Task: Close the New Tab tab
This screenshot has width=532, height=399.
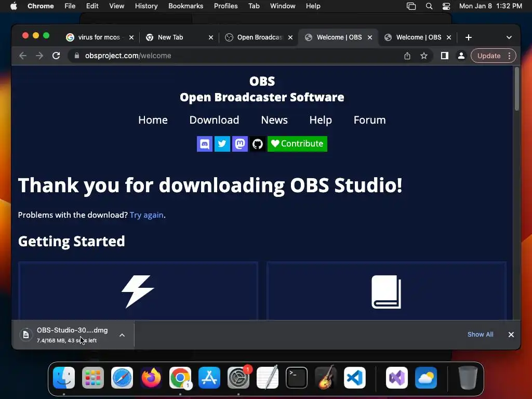Action: 211,37
